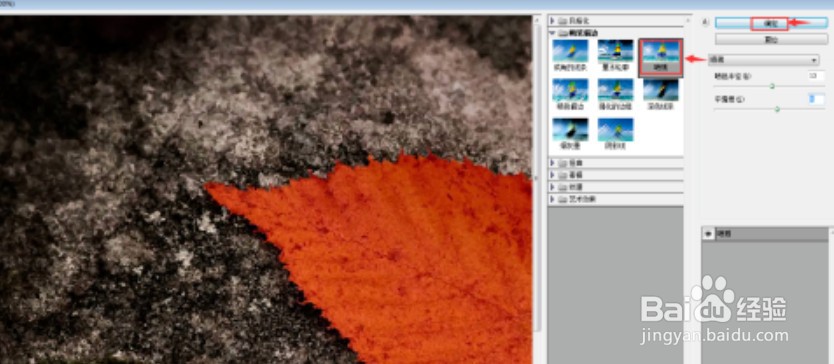Click the OK confirm button
The image size is (834, 364).
[x=771, y=23]
